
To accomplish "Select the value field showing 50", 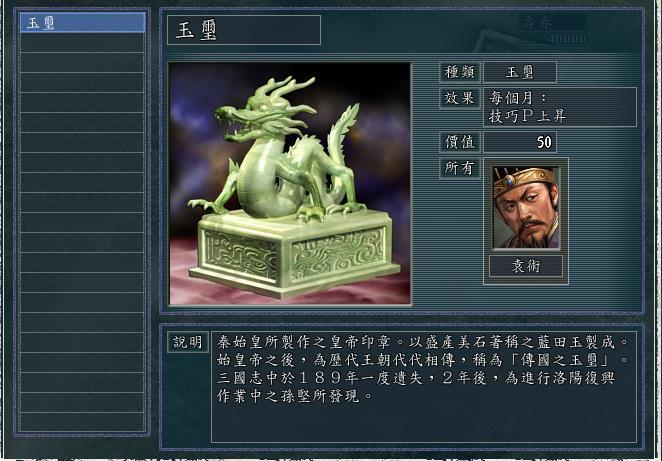I will pos(520,142).
